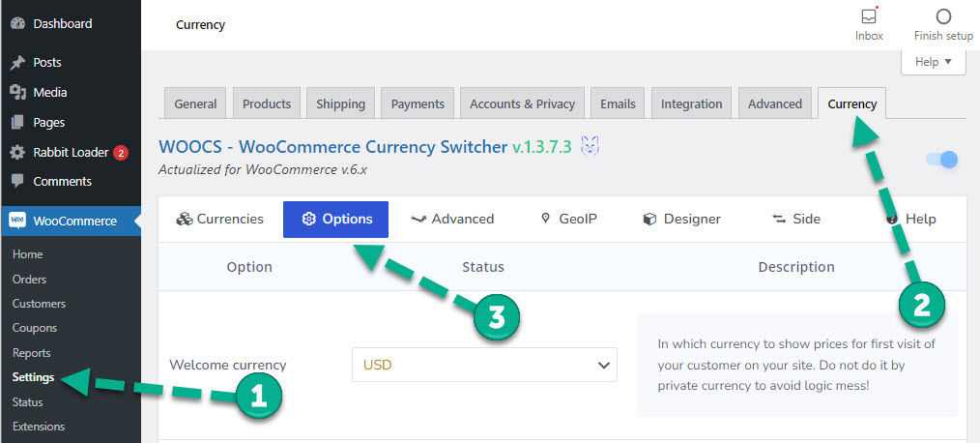Image resolution: width=980 pixels, height=443 pixels.
Task: Open the Emails settings tab
Action: coord(618,103)
